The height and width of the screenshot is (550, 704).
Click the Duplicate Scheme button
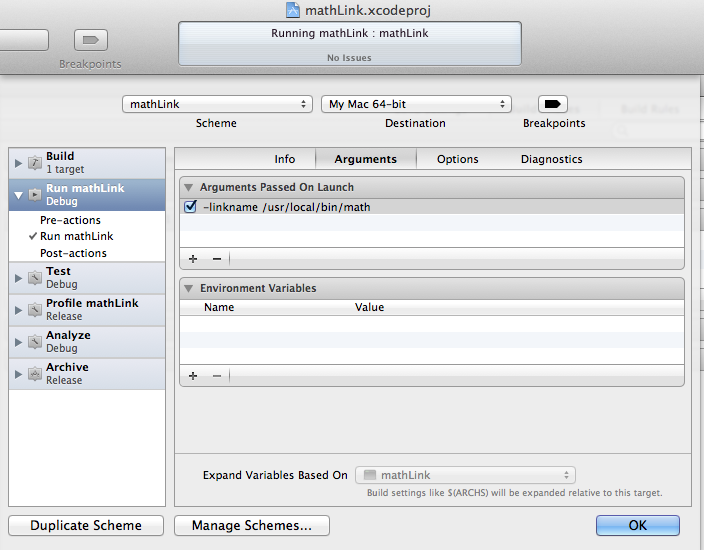86,525
